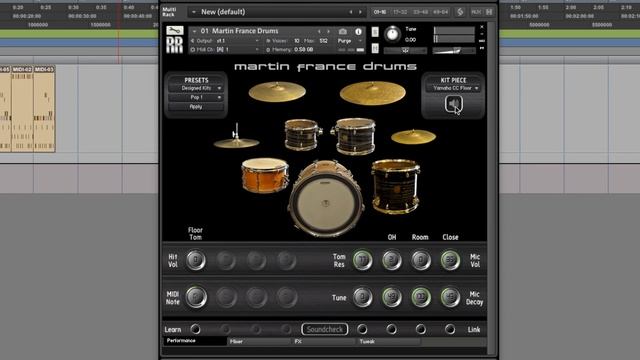The width and height of the screenshot is (640, 360).
Task: Open the Kit Piece Yamaha CC Floor dropdown
Action: [453, 88]
